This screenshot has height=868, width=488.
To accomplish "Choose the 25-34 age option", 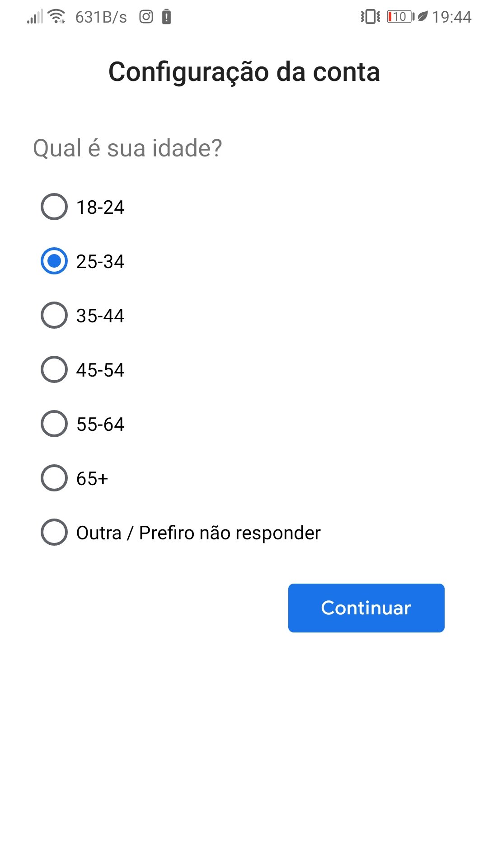I will pyautogui.click(x=54, y=261).
